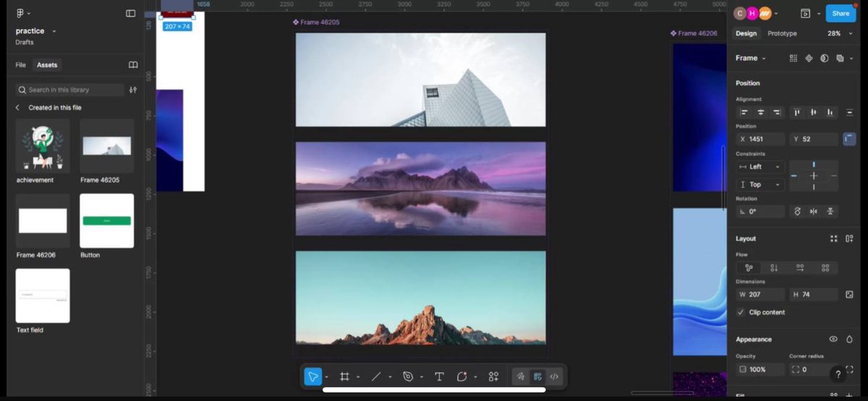Align selection right
Image resolution: width=868 pixels, height=401 pixels.
click(777, 112)
